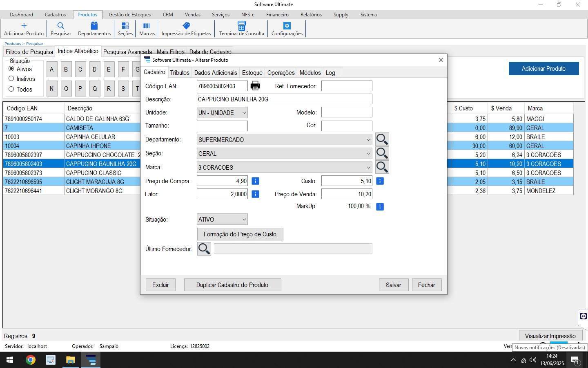Image resolution: width=588 pixels, height=368 pixels.
Task: Click the printer icon beside Código EAN
Action: (255, 86)
